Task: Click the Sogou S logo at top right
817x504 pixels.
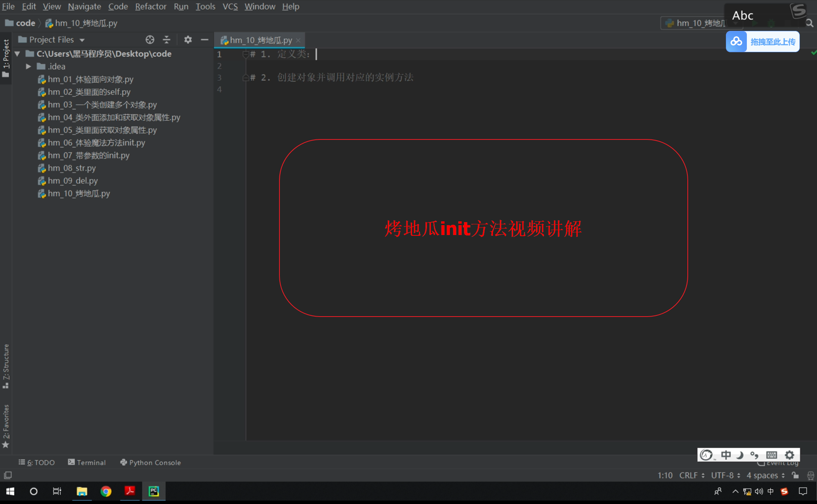Action: 798,11
